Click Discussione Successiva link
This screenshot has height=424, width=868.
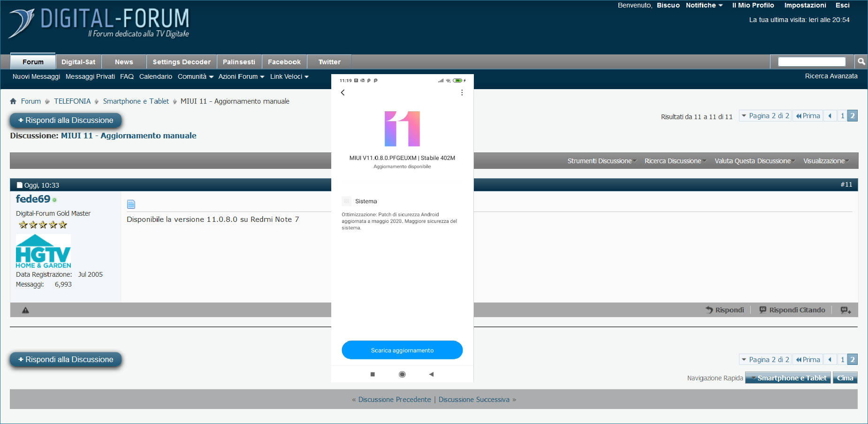point(474,400)
